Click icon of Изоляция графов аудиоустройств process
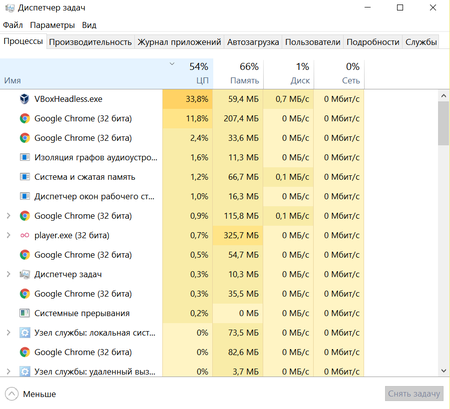 24,157
